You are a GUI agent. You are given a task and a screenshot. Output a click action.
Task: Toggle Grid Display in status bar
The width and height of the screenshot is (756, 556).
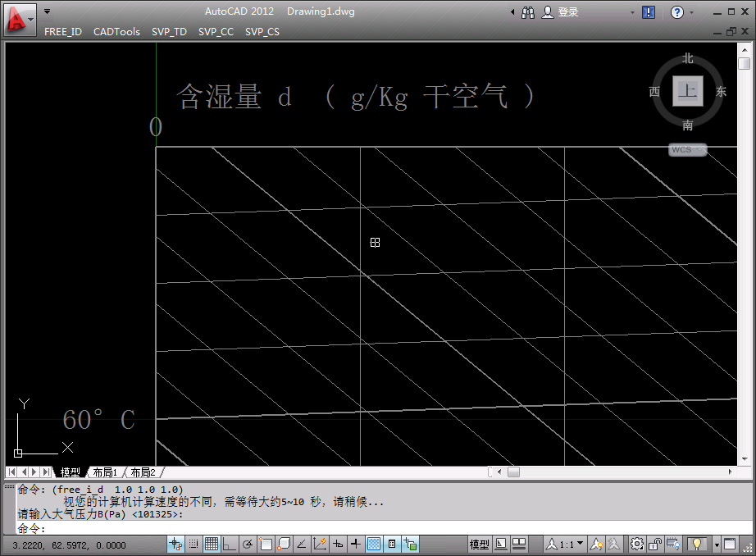[x=212, y=545]
